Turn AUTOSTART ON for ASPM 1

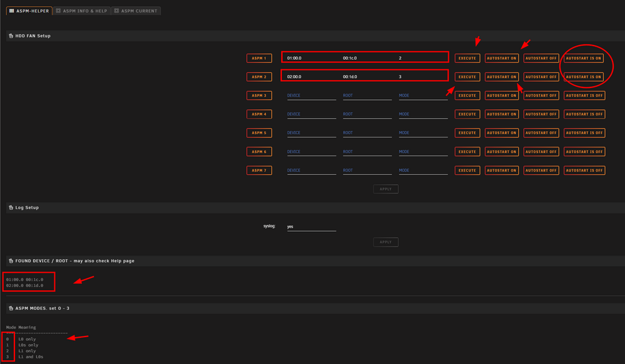(501, 58)
